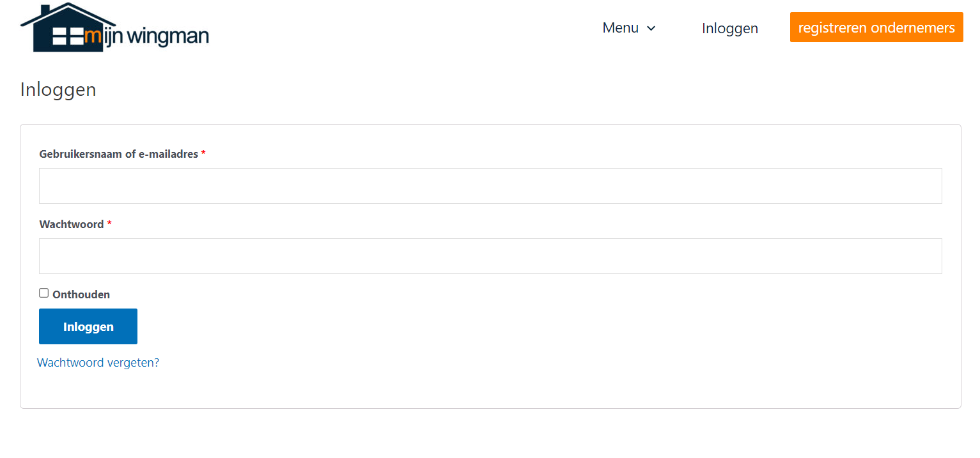Open the Menu navigation item
Screen dimensions: 980x458
[x=629, y=27]
